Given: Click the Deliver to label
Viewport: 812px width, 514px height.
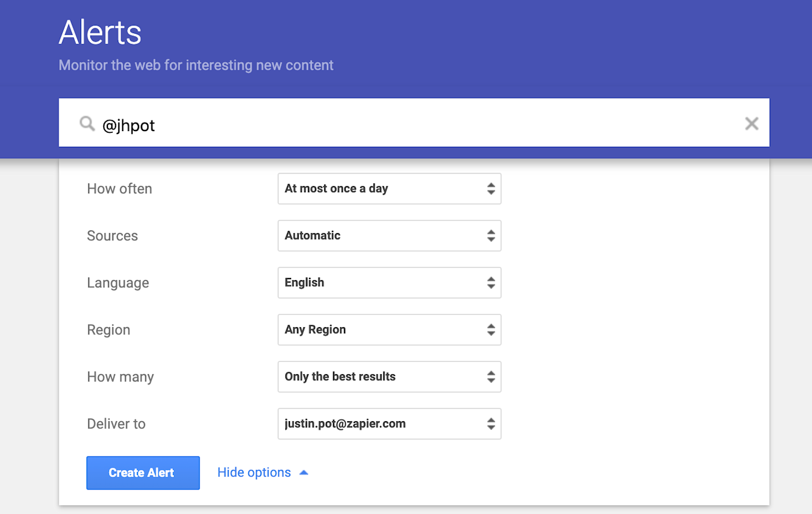Looking at the screenshot, I should (116, 423).
